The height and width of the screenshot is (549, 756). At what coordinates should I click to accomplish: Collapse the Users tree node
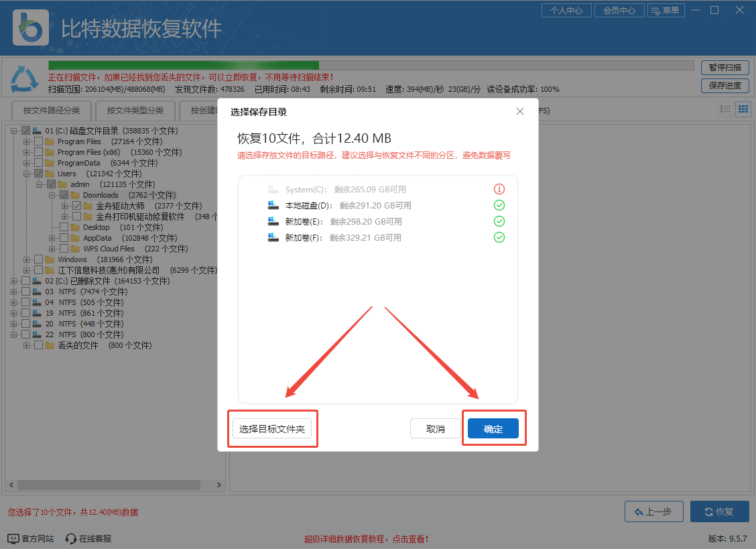click(x=27, y=174)
